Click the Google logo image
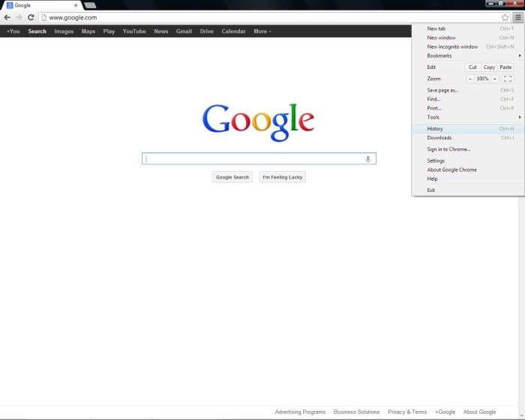Viewport: 525px width, 420px height. click(x=258, y=122)
